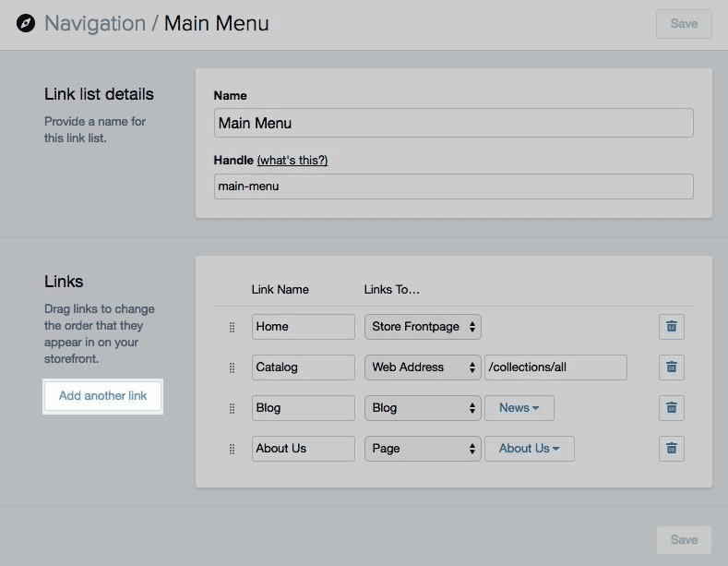Click the drag handle next to Catalog

click(x=232, y=367)
